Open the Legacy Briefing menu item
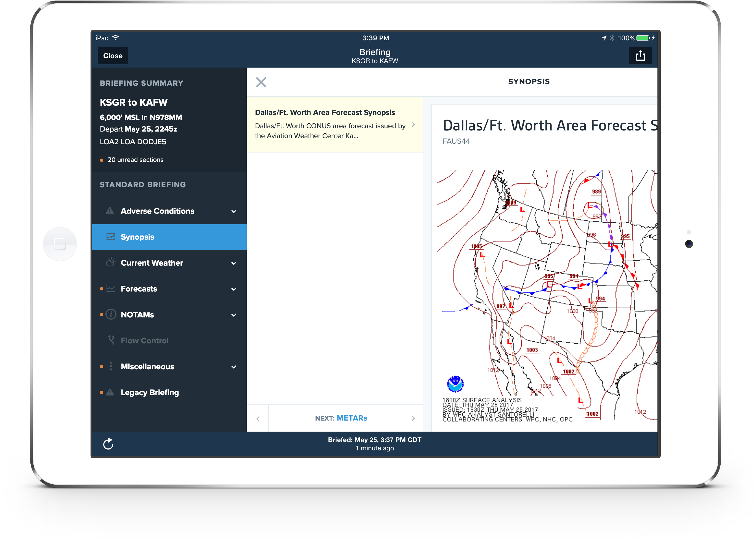This screenshot has width=756, height=540. pyautogui.click(x=169, y=392)
